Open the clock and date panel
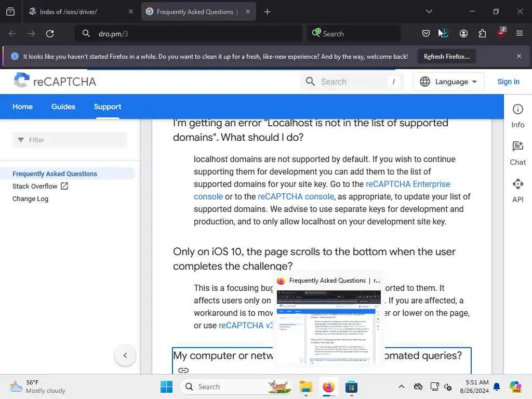The width and height of the screenshot is (532, 399). tap(474, 387)
